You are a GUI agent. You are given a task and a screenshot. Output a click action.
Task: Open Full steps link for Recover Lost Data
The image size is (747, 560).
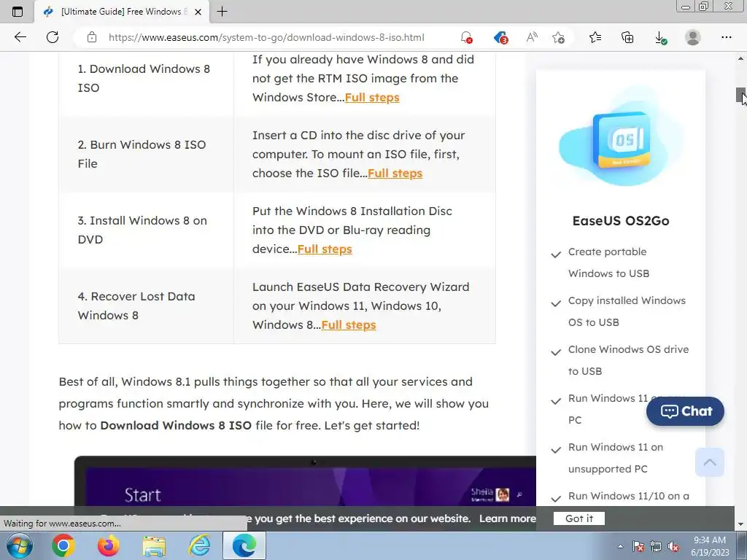click(348, 324)
